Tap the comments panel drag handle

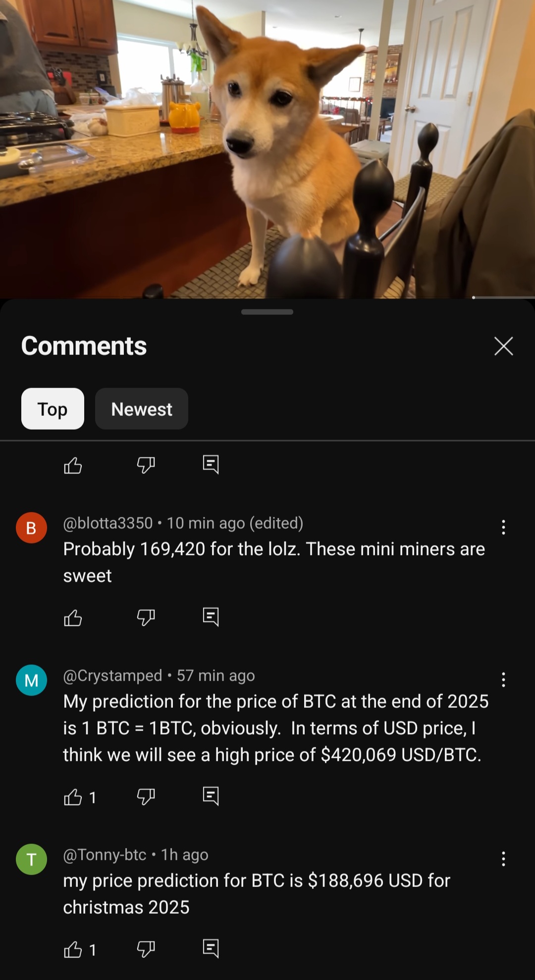(x=267, y=312)
